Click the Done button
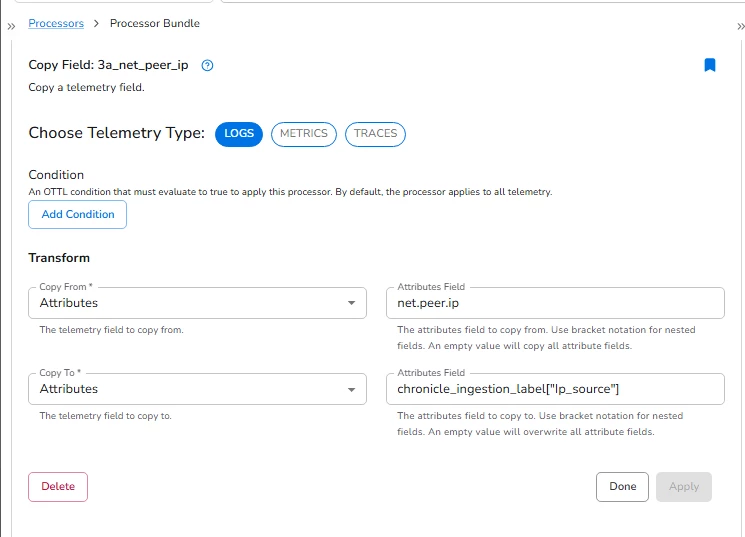Image resolution: width=745 pixels, height=537 pixels. click(x=622, y=487)
